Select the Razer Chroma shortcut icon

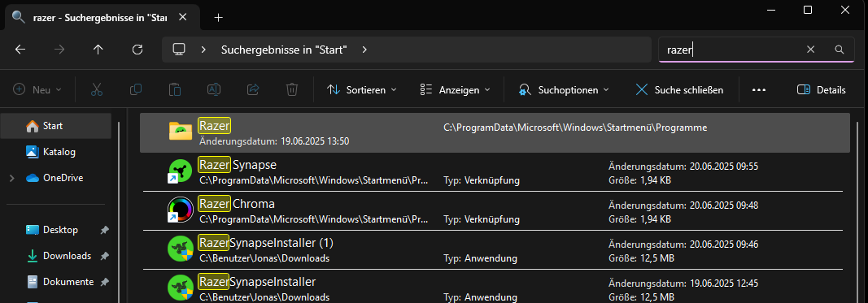click(181, 210)
